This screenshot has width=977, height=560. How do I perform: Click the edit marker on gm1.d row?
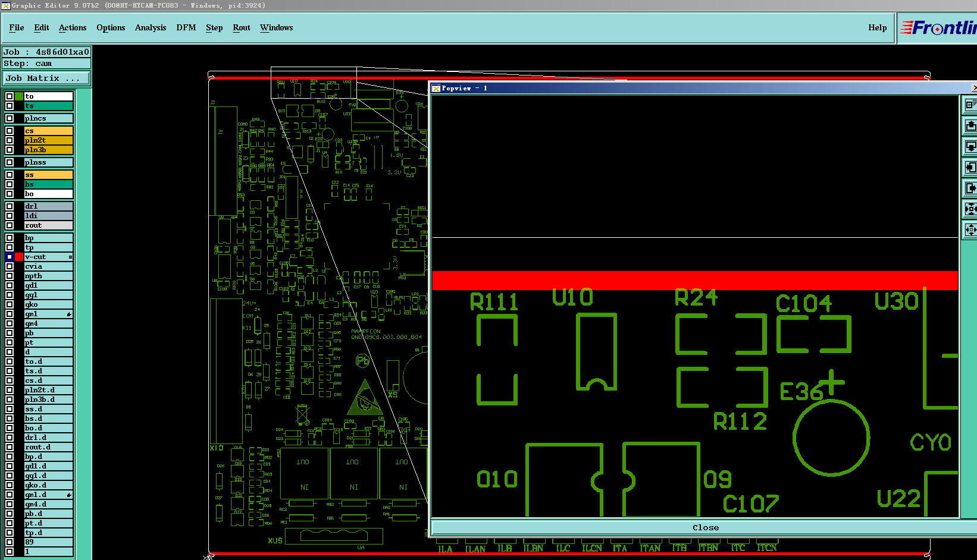click(69, 495)
